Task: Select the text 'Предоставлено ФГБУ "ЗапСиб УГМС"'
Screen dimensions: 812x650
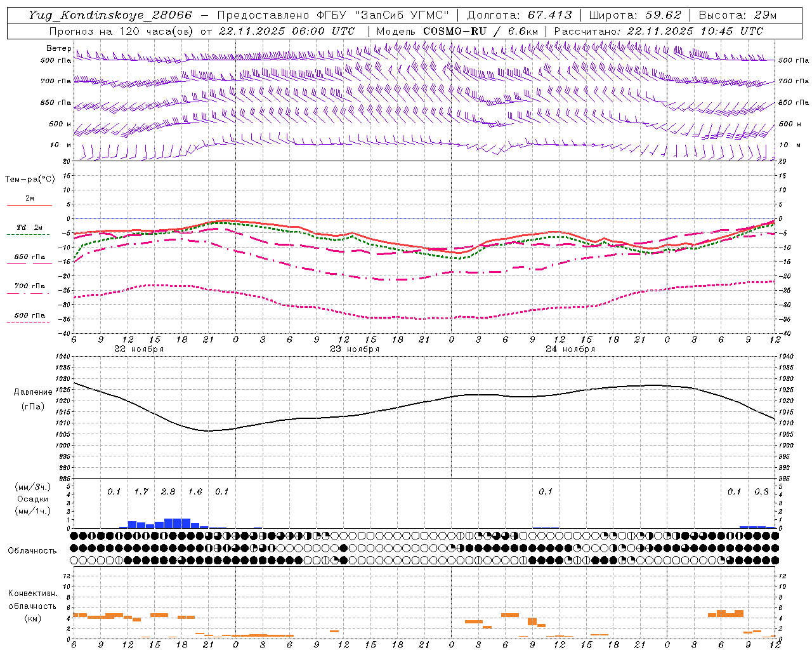Action: coord(333,15)
